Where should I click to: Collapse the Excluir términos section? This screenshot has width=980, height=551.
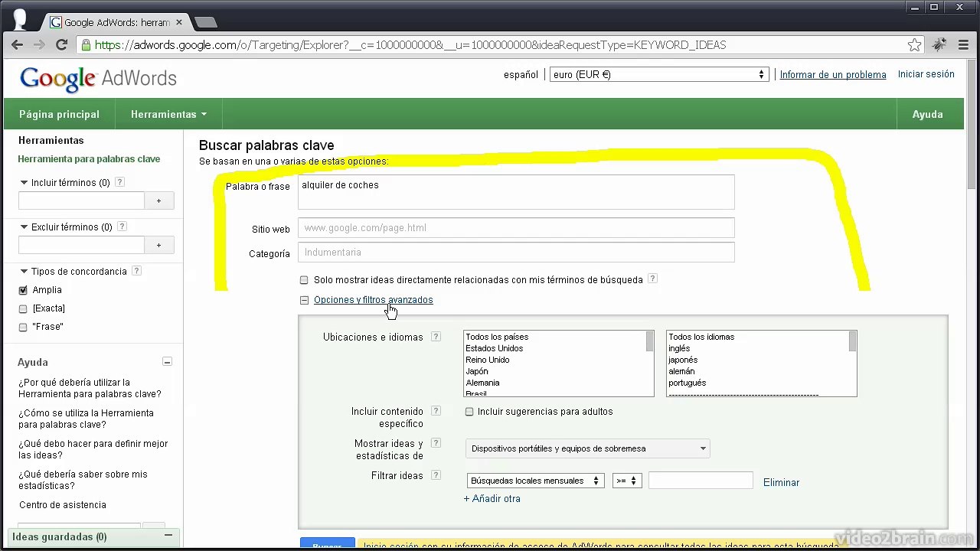point(24,227)
